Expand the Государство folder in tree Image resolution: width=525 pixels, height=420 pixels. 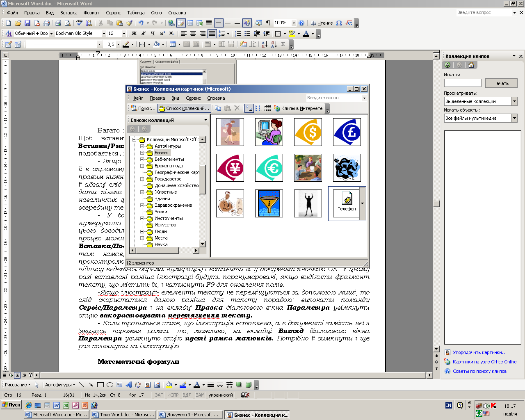[x=142, y=179]
